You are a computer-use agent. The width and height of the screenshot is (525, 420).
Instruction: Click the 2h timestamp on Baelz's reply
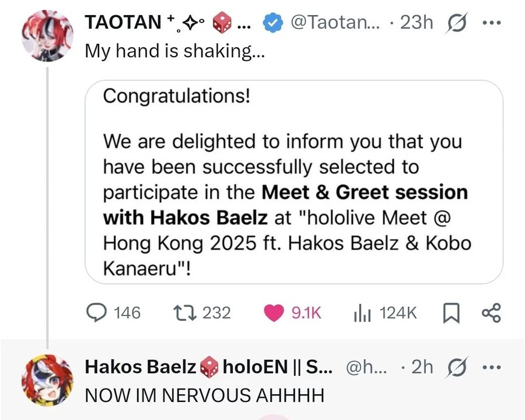[x=422, y=366]
